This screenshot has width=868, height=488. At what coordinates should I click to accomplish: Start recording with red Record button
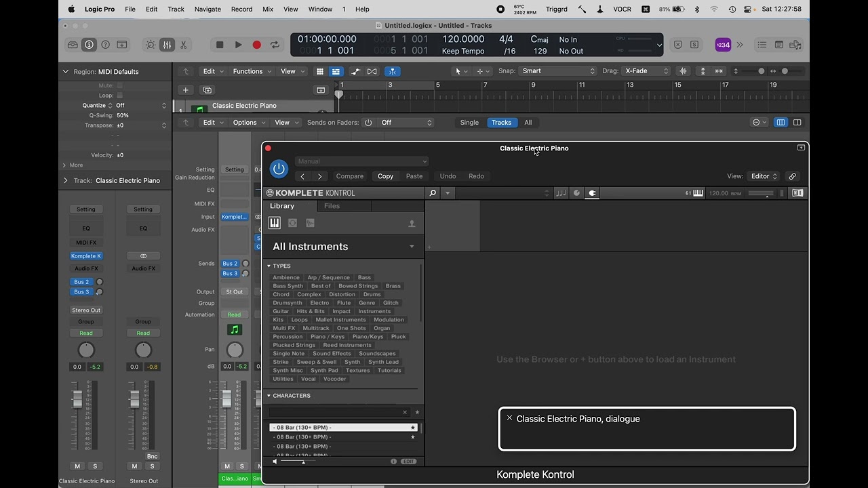pos(256,45)
